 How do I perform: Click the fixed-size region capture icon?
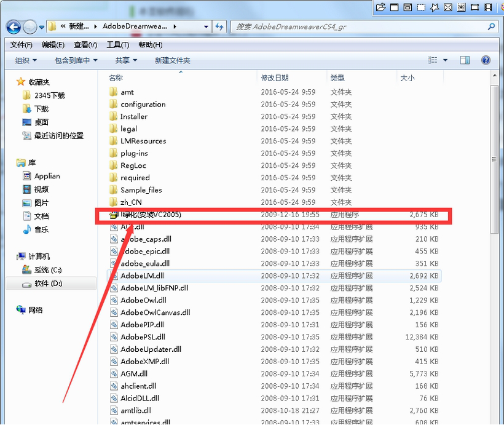click(x=474, y=7)
